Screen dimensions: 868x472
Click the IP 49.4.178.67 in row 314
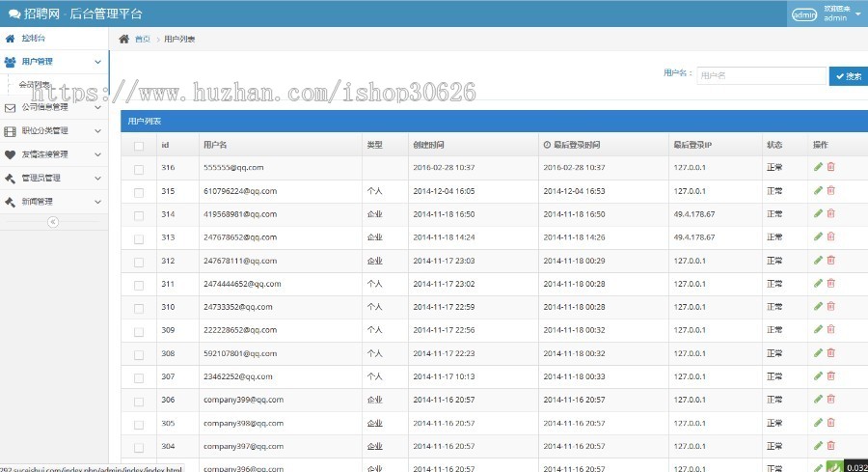click(x=694, y=214)
